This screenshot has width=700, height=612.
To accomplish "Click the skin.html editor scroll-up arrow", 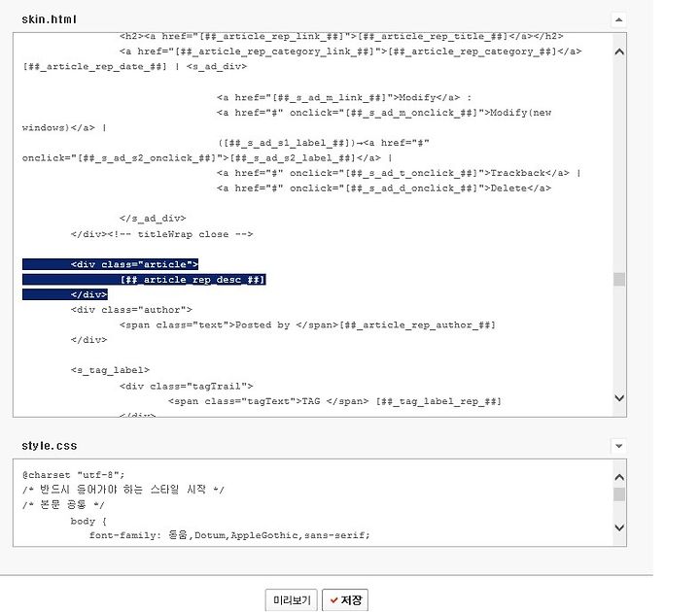I will click(619, 51).
